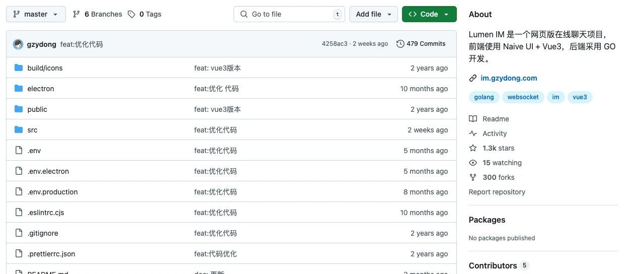
Task: Open the 6 Branches list
Action: click(98, 14)
